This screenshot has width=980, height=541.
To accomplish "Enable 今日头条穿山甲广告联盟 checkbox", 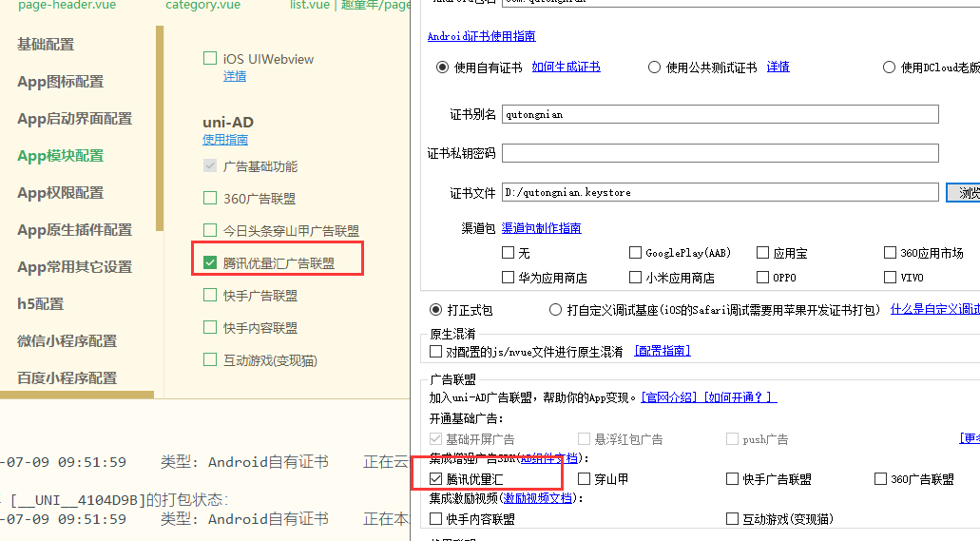I will 210,230.
